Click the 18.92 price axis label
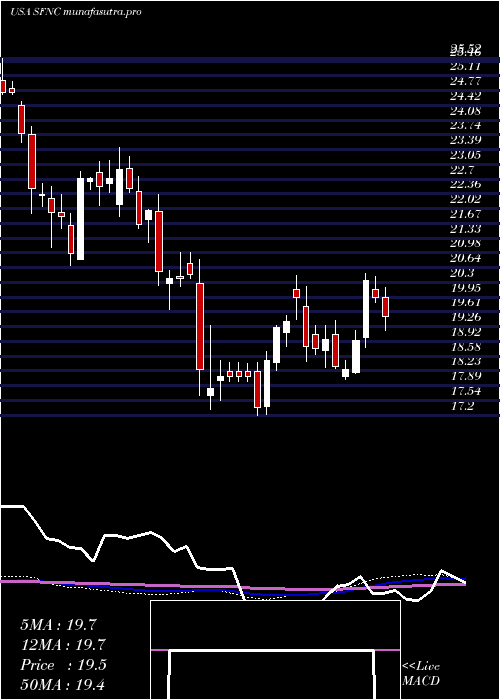The height and width of the screenshot is (700, 500). (x=466, y=332)
